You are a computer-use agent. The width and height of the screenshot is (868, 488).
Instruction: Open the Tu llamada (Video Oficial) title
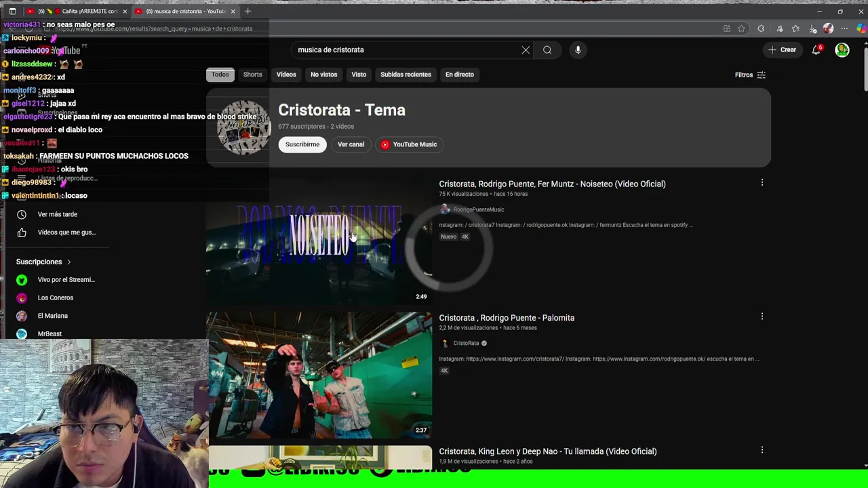[548, 451]
